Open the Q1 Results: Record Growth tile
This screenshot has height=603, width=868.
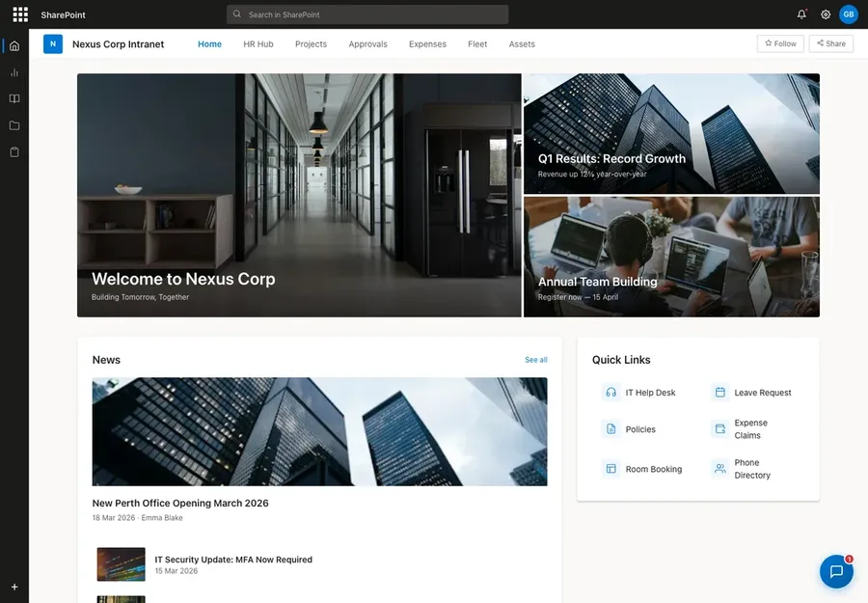point(672,133)
